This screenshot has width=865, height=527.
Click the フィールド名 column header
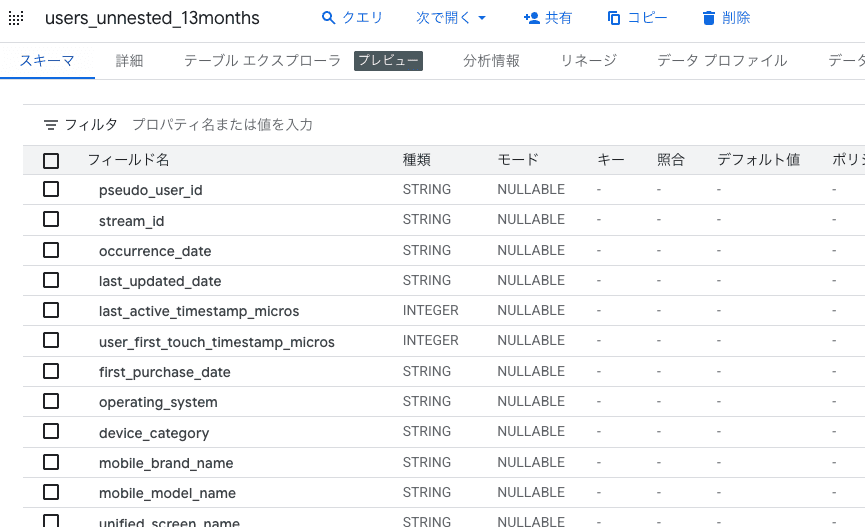[x=128, y=160]
